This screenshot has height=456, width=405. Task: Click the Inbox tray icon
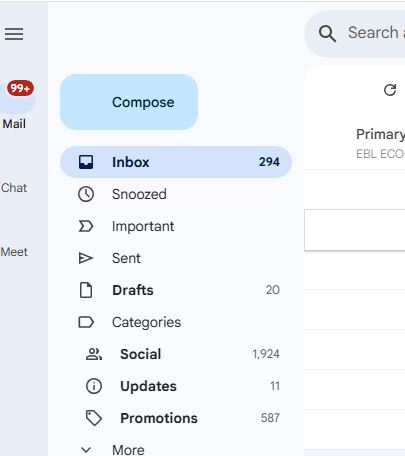click(x=86, y=162)
